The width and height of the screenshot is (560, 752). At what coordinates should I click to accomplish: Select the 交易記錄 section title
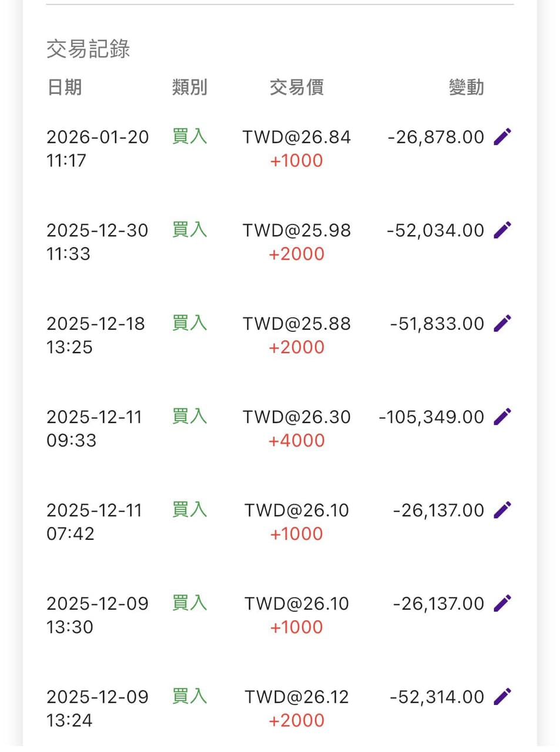coord(88,49)
